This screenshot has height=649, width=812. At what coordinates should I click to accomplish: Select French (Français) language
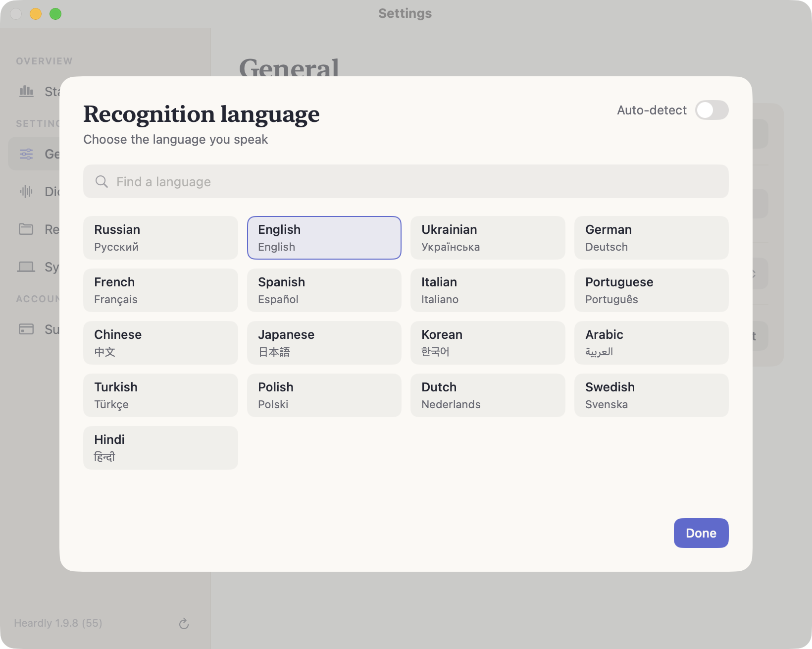(160, 290)
